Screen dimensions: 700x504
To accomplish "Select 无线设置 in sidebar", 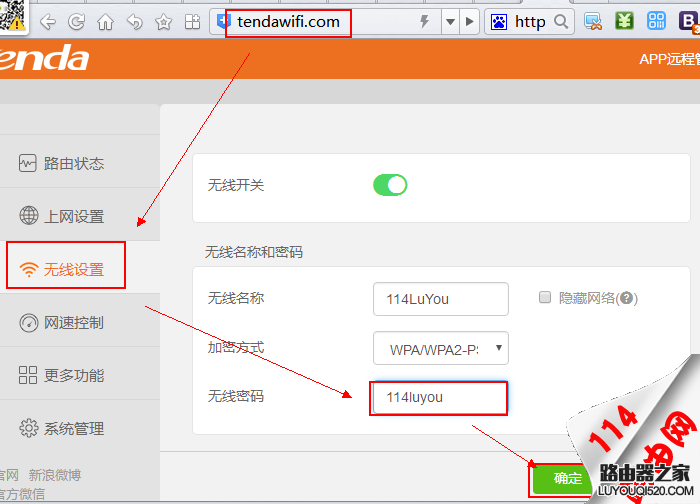I will tap(80, 269).
